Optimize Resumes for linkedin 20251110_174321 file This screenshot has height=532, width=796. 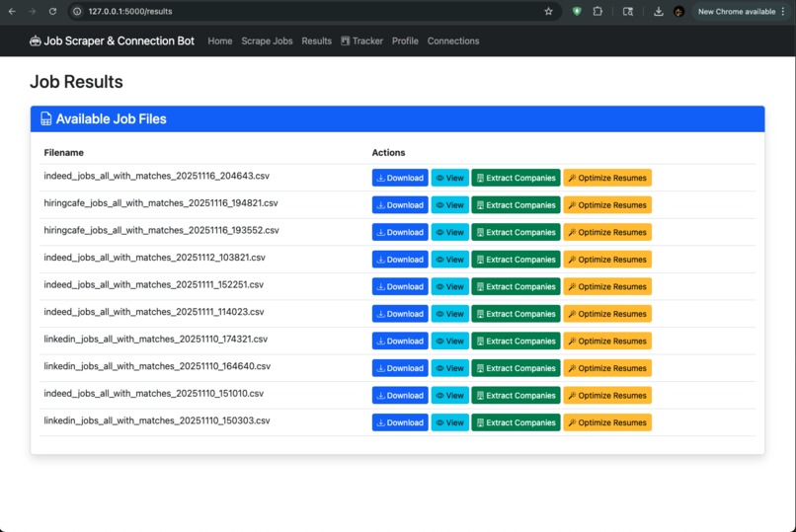pos(607,342)
